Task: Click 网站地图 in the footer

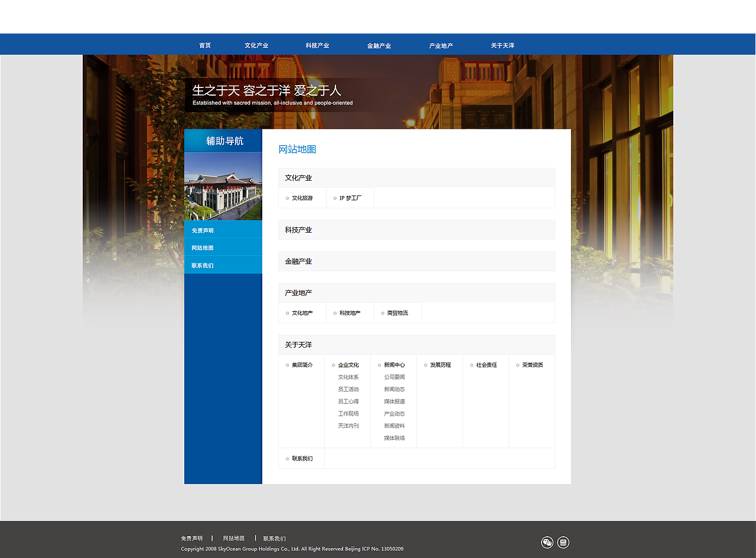Action: [x=234, y=539]
